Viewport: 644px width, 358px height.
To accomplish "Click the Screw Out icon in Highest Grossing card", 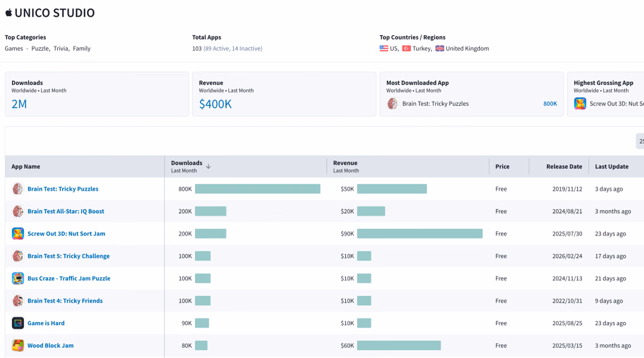I will (x=580, y=104).
